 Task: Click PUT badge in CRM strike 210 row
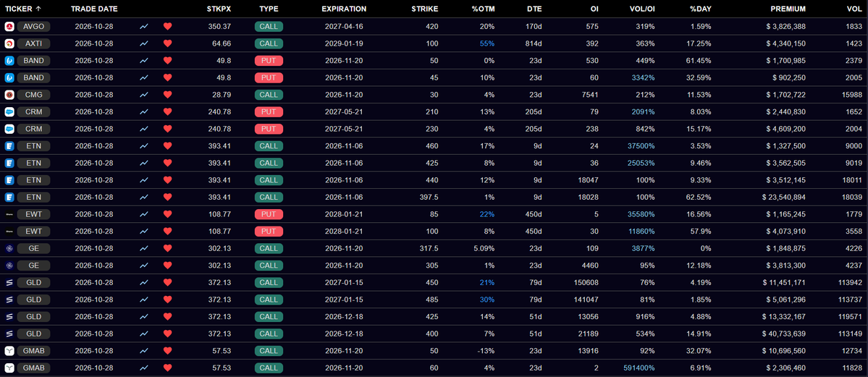tap(269, 112)
